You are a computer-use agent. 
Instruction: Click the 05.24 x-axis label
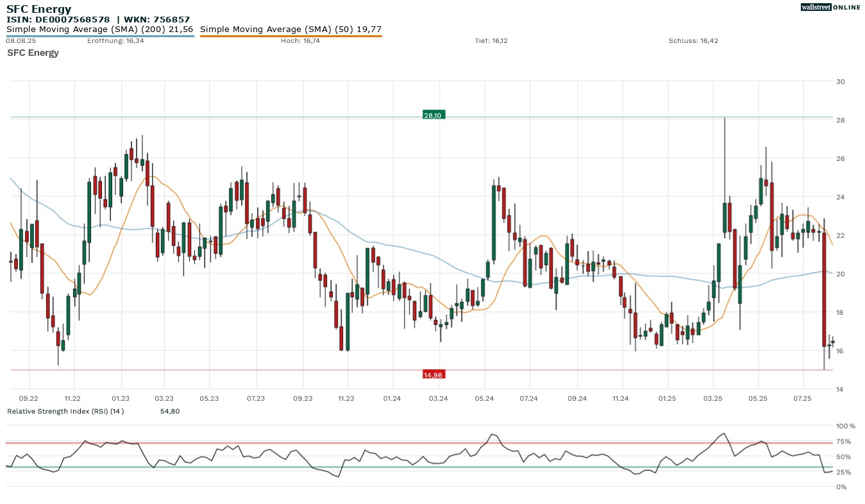point(484,398)
